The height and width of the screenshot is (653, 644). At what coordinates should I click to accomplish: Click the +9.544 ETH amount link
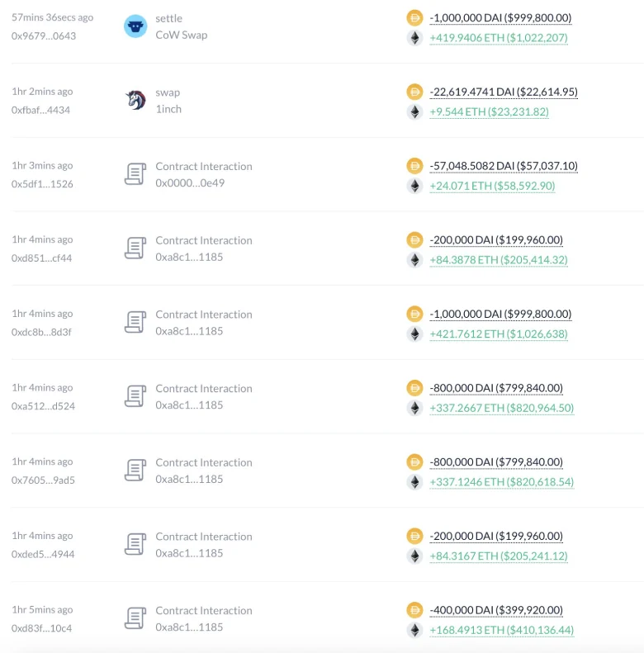[x=489, y=112]
